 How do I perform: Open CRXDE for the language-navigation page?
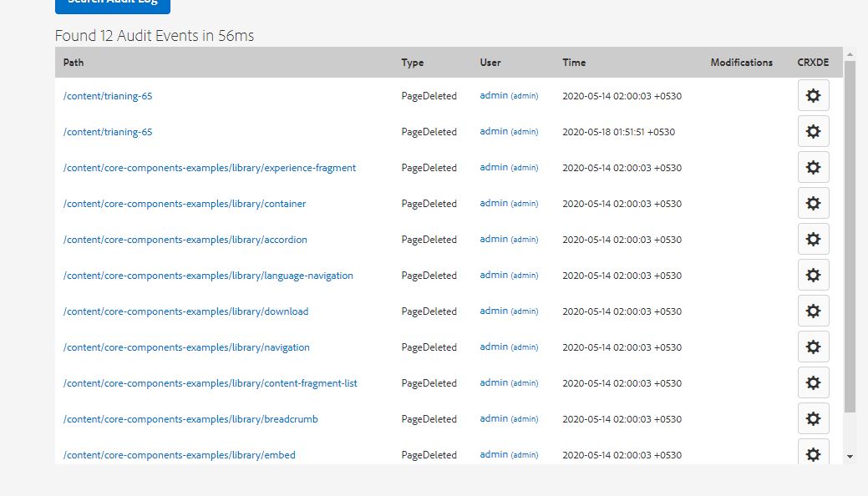[x=813, y=275]
